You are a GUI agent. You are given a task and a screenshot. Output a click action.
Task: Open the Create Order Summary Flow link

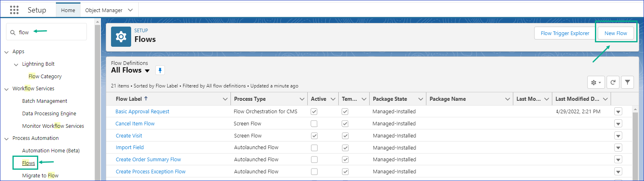pyautogui.click(x=148, y=160)
